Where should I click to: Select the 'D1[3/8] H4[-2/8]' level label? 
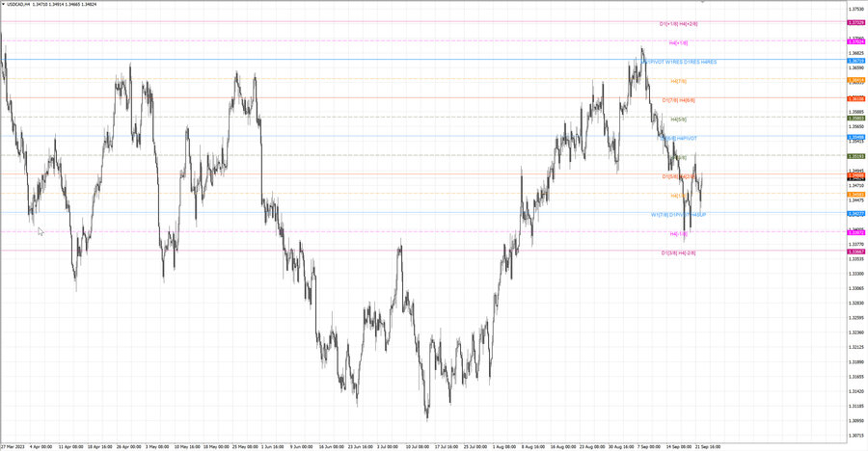[x=679, y=252]
